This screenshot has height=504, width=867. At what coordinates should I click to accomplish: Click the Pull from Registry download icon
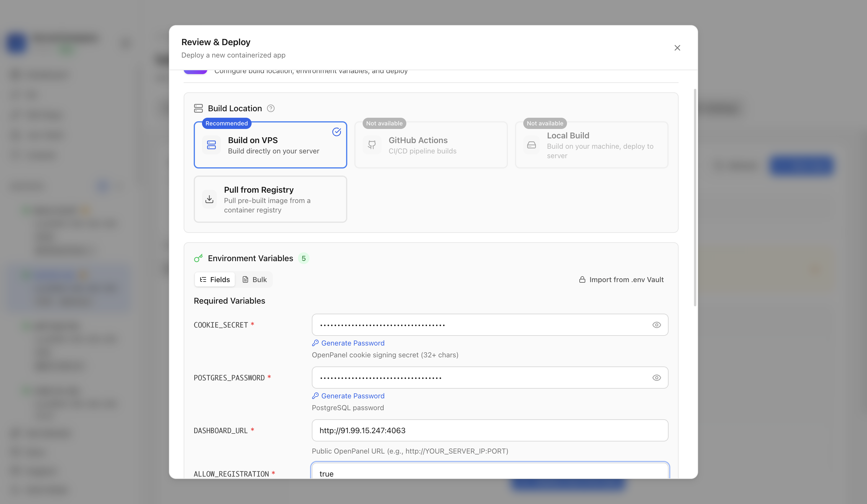coord(209,199)
